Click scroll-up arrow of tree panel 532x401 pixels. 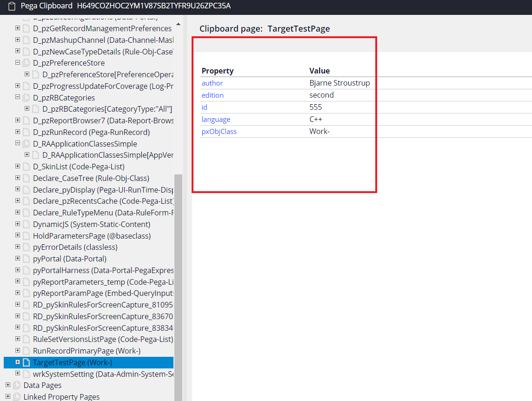point(178,25)
